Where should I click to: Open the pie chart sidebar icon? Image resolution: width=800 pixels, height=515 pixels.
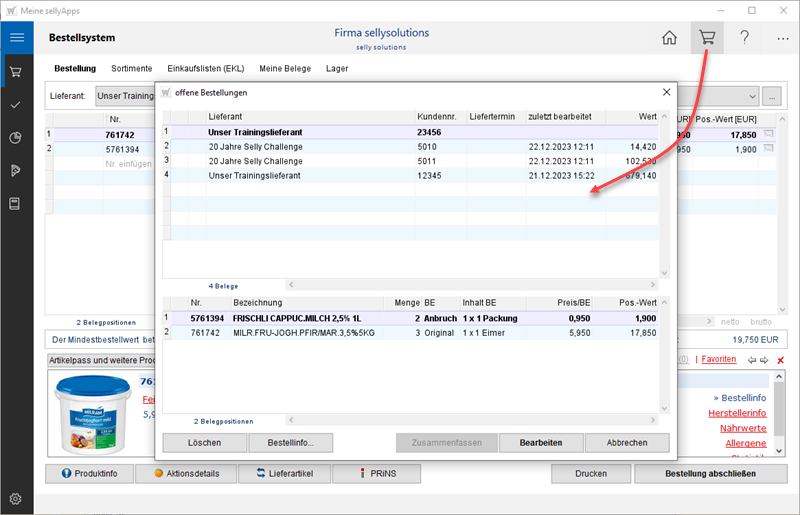[16, 138]
